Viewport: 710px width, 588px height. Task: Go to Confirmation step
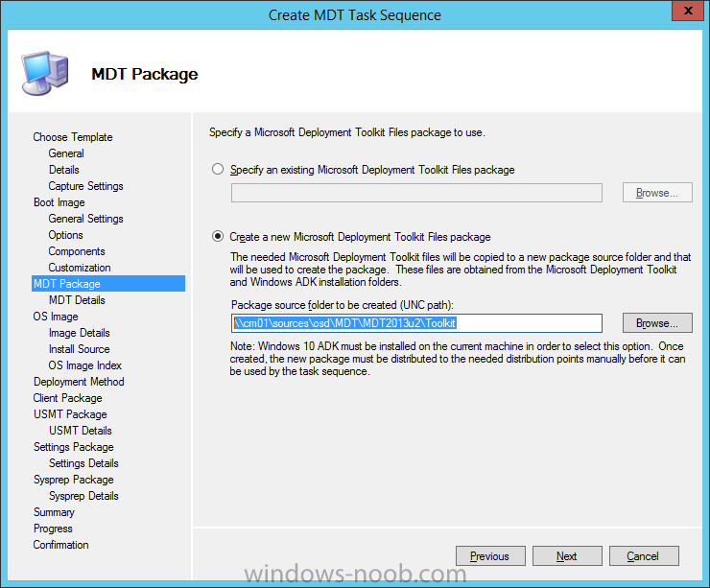[x=60, y=545]
